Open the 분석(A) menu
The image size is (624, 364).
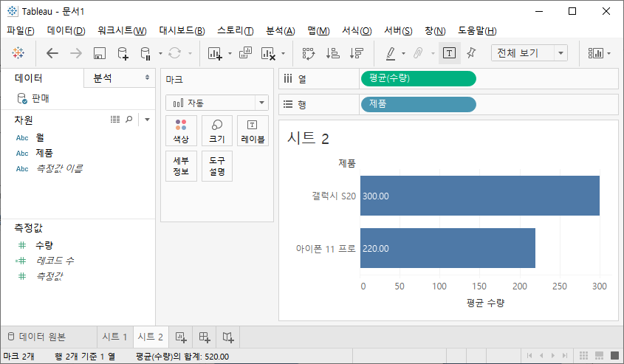point(280,30)
